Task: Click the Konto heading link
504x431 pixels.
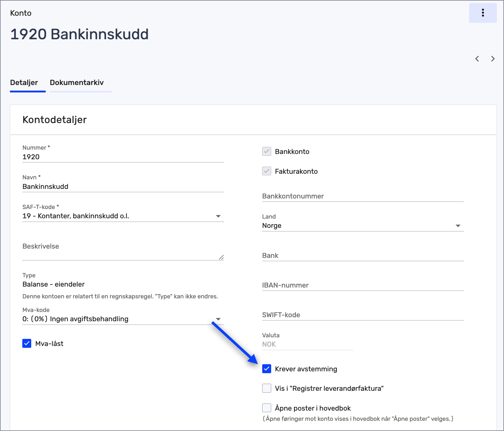Action: 20,13
